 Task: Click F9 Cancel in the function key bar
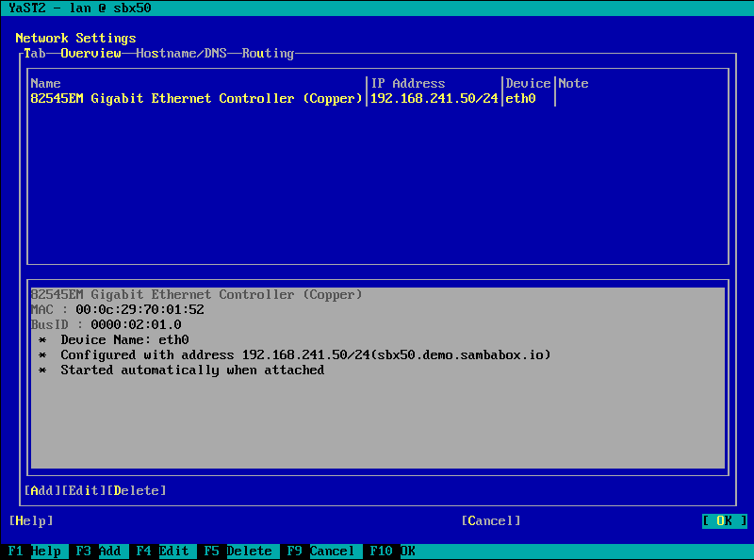(320, 552)
